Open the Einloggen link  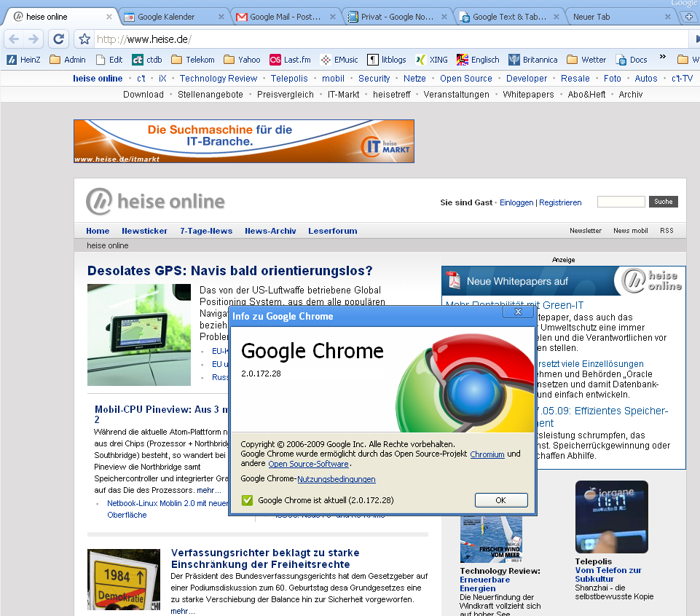pos(516,202)
